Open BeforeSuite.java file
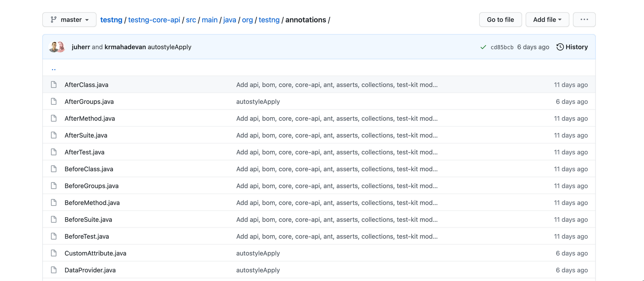 89,219
